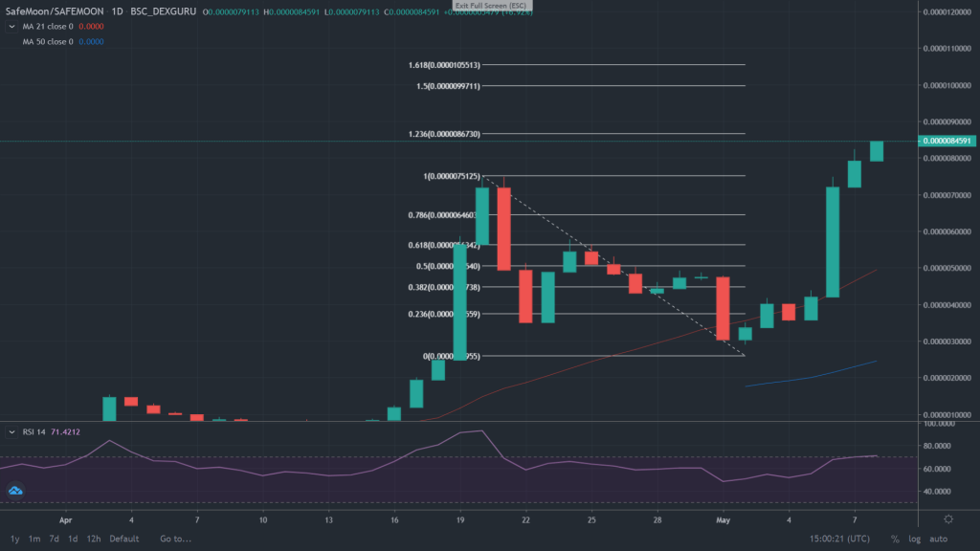Switch to the 12h range tab
Image resolution: width=980 pixels, height=551 pixels.
pos(92,539)
